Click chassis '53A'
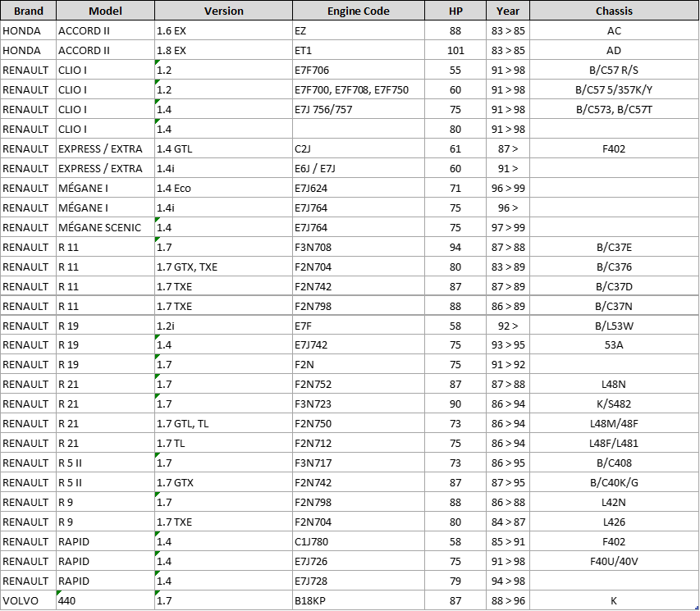The image size is (700, 611). pos(615,344)
